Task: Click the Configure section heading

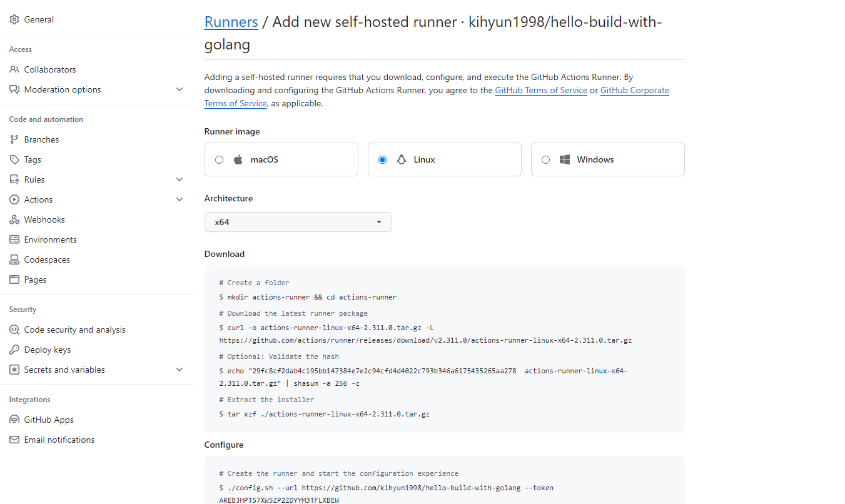Action: pyautogui.click(x=224, y=445)
